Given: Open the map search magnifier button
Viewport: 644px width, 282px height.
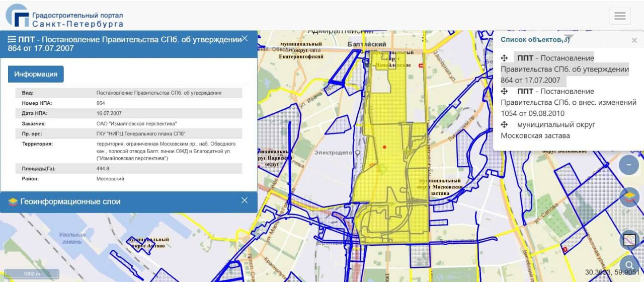Looking at the screenshot, I should 628,264.
